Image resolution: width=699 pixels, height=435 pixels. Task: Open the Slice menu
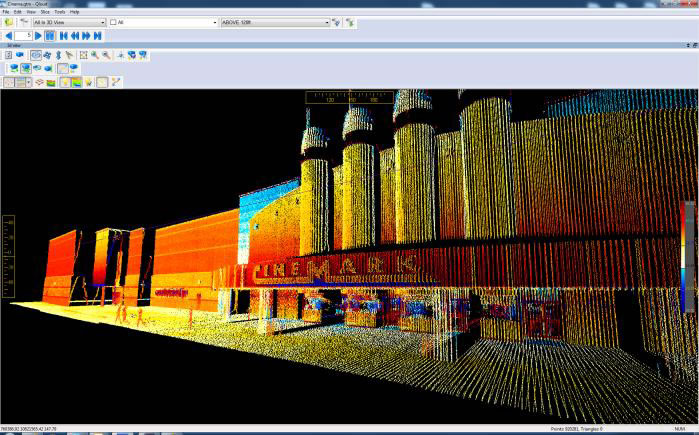45,12
